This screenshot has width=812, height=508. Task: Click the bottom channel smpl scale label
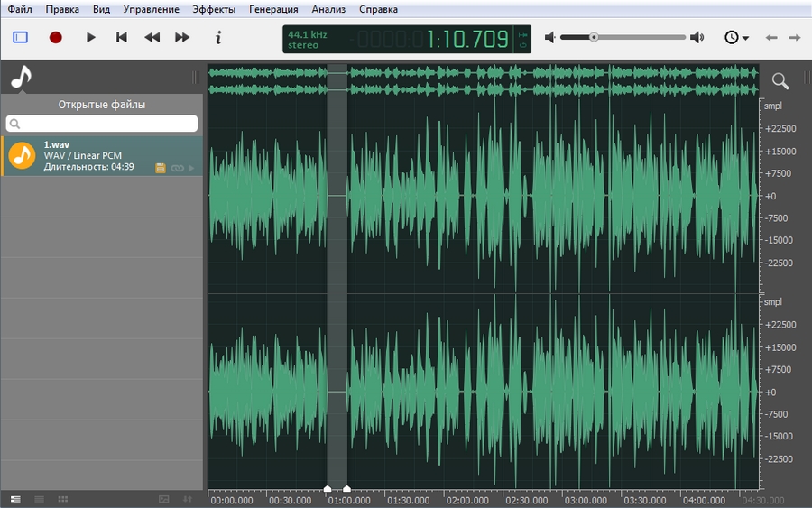click(772, 302)
